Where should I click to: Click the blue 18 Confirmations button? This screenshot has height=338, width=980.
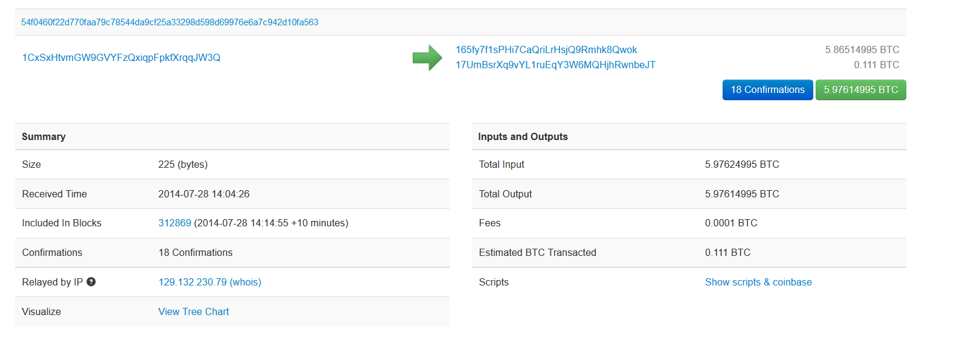(x=767, y=90)
